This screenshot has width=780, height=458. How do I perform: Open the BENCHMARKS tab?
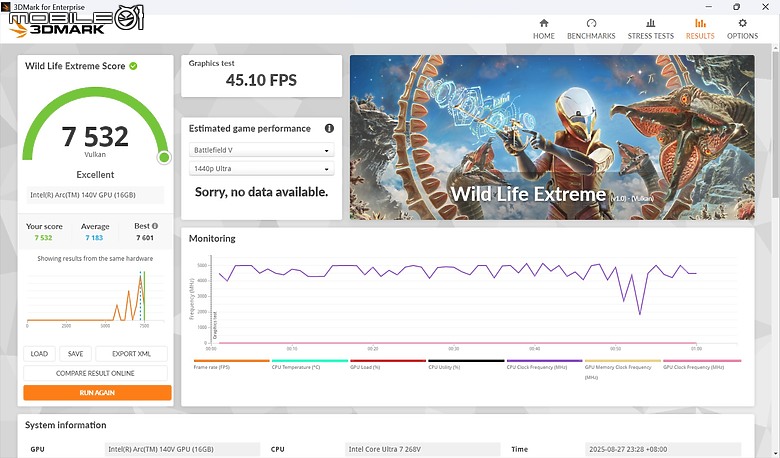pos(591,29)
